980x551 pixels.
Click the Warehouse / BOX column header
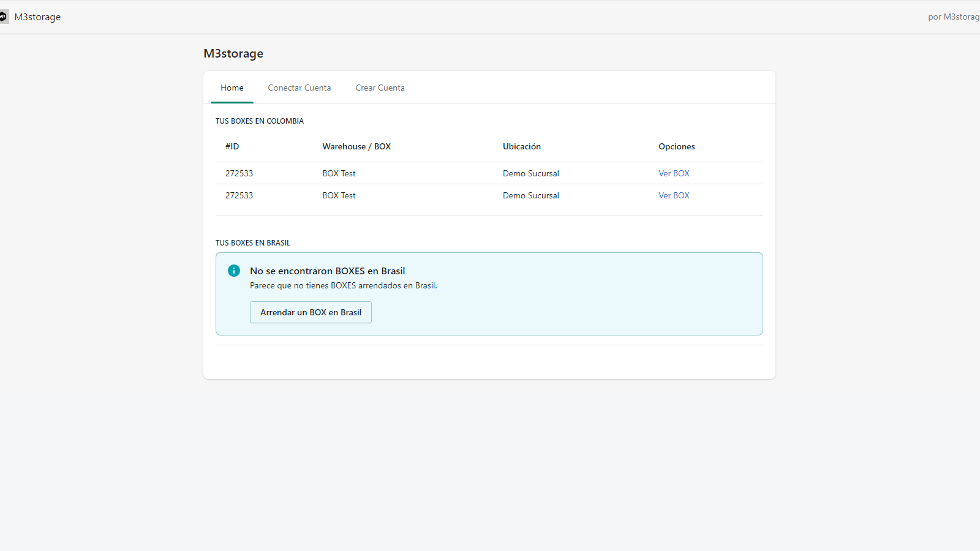[356, 146]
